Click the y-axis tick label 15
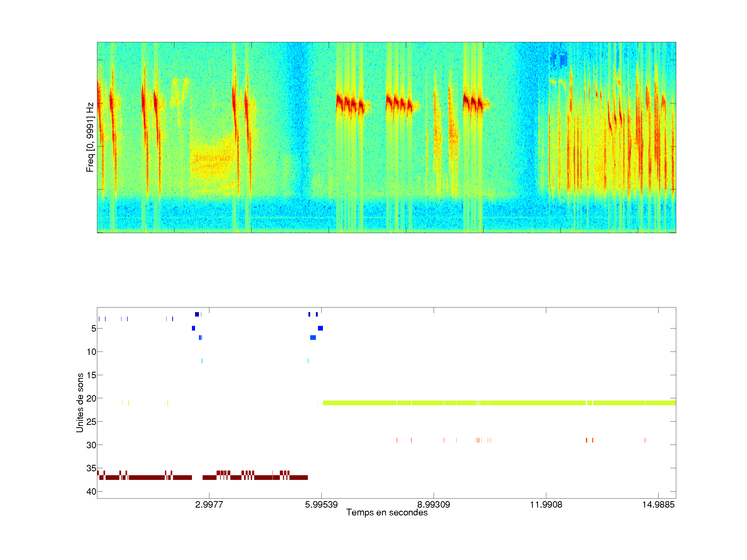The height and width of the screenshot is (560, 747). point(92,375)
